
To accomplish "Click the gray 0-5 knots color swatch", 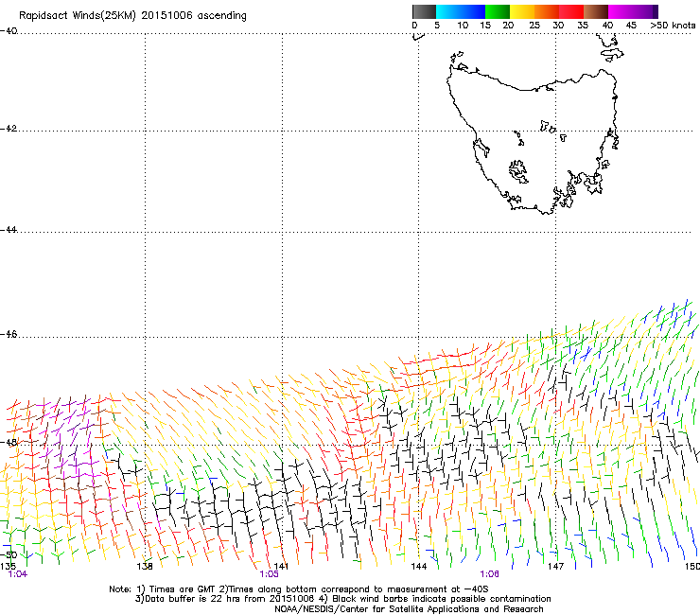I will point(424,11).
